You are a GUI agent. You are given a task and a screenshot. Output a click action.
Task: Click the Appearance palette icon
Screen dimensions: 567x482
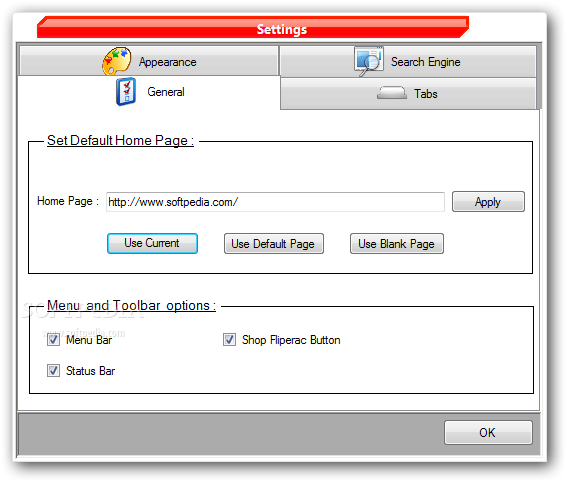117,61
